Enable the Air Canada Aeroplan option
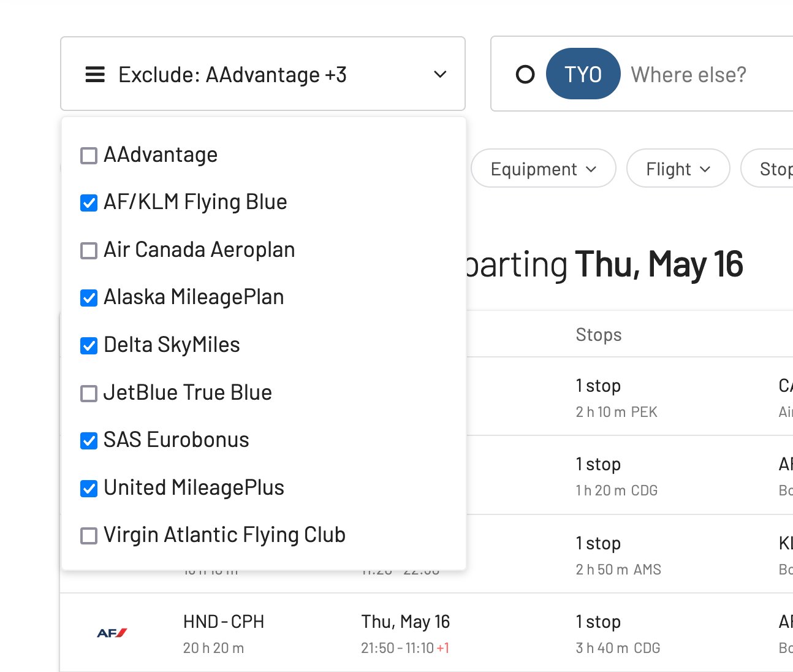 (89, 251)
